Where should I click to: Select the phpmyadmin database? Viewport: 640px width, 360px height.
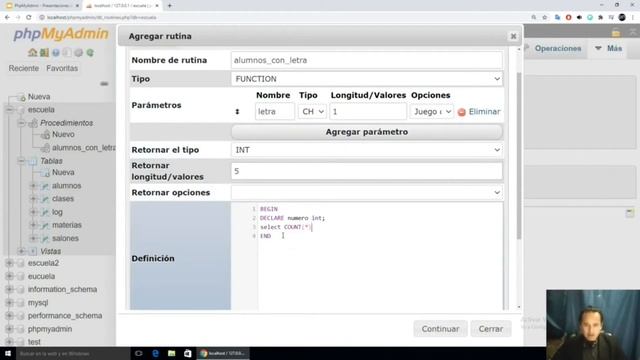[50, 329]
